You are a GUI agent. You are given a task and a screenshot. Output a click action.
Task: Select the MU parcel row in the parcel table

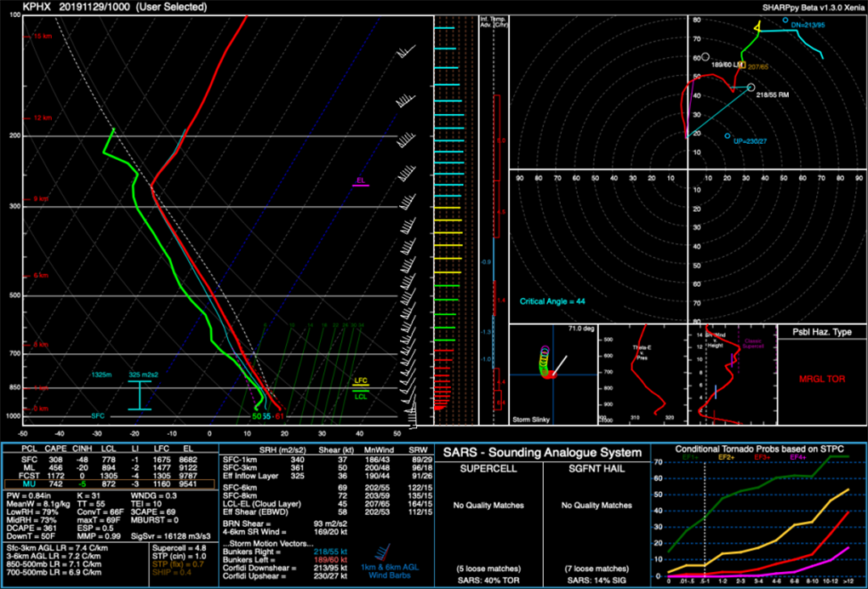coord(111,483)
